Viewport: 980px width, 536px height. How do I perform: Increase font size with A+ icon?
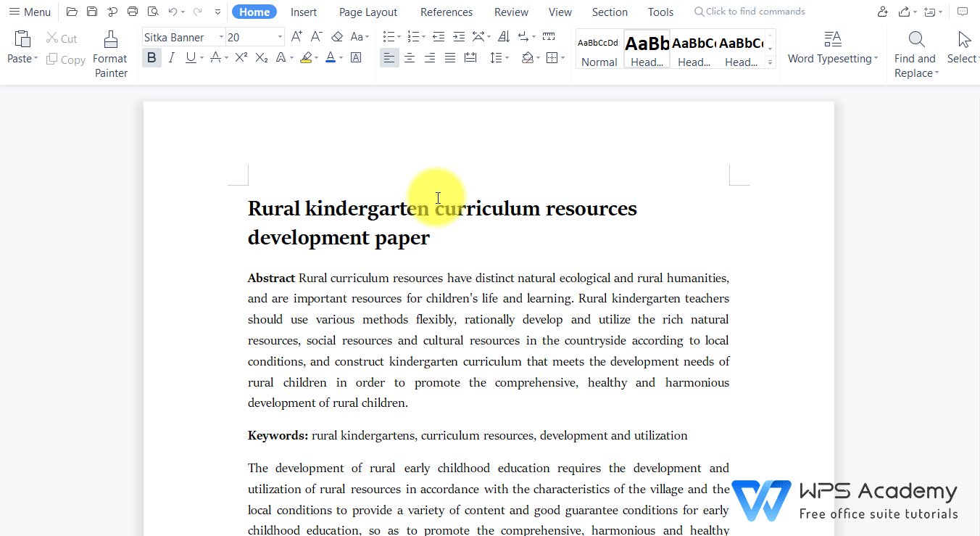pyautogui.click(x=296, y=37)
